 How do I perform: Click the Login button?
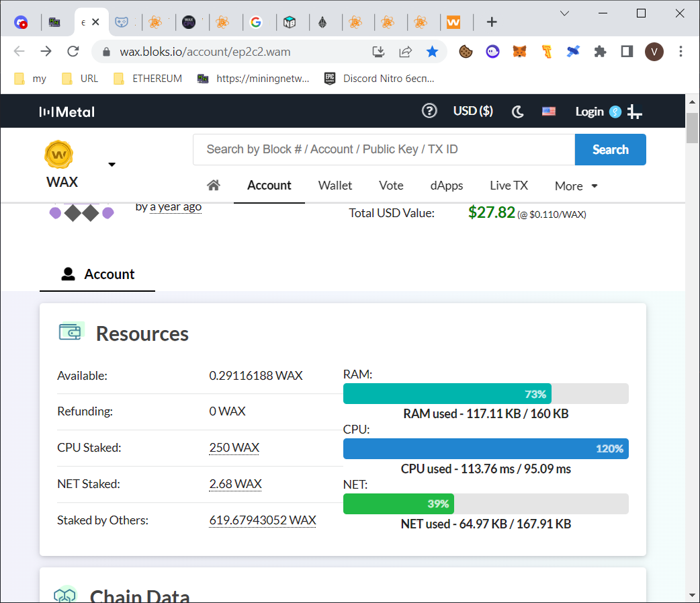pos(589,112)
